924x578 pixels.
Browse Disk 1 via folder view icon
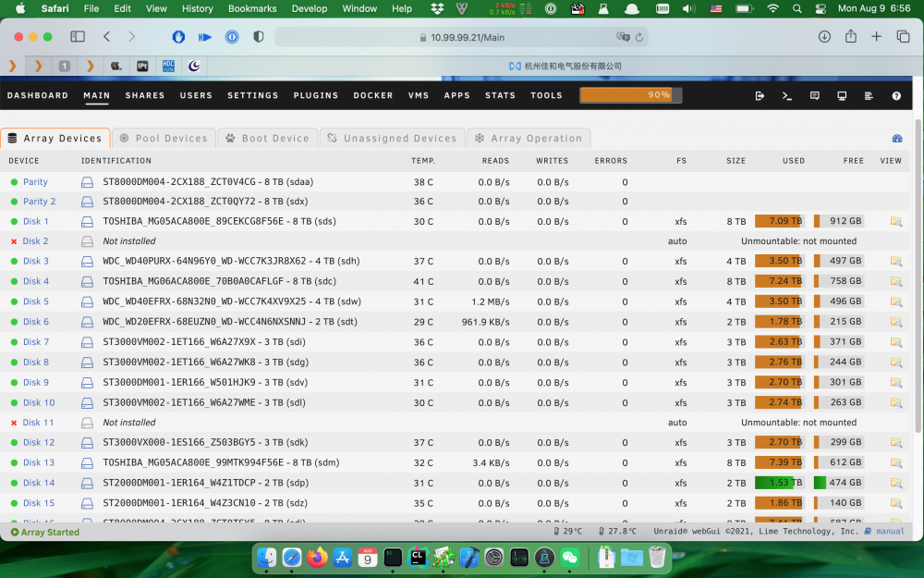(x=895, y=221)
